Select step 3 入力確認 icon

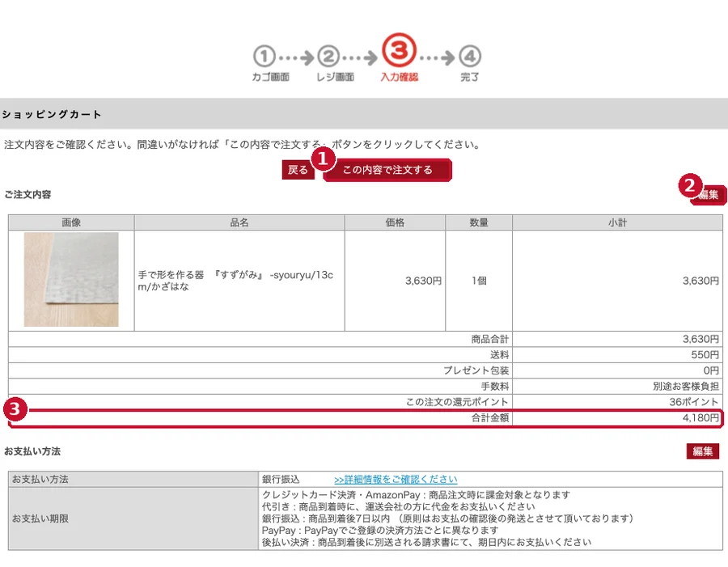pos(399,50)
